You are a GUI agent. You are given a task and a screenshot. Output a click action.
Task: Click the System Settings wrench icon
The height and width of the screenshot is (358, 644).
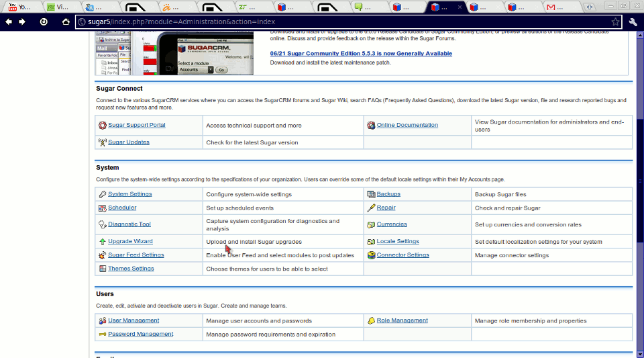[102, 194]
